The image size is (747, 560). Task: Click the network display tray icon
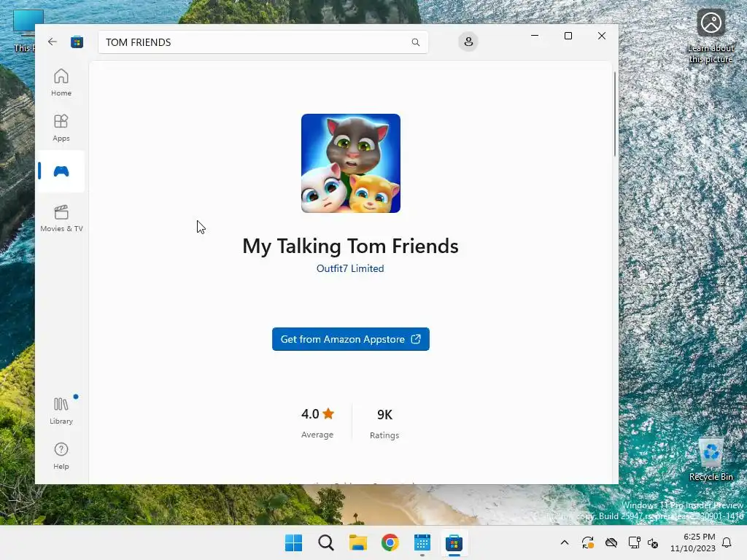coord(634,542)
